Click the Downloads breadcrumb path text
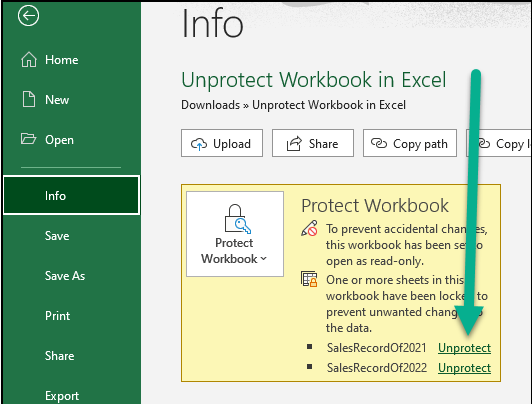Viewport: 532px width, 404px height. [210, 105]
